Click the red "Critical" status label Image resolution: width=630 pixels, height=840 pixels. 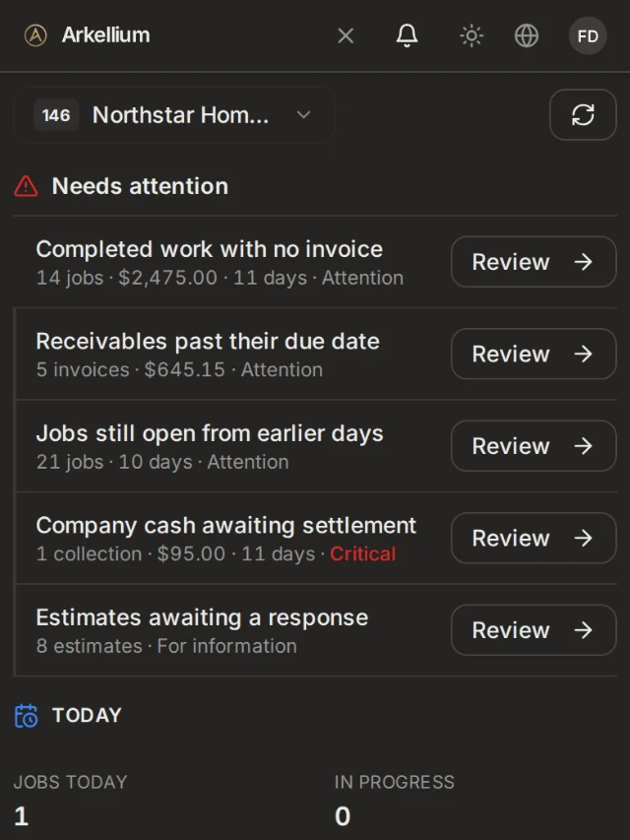(x=362, y=554)
